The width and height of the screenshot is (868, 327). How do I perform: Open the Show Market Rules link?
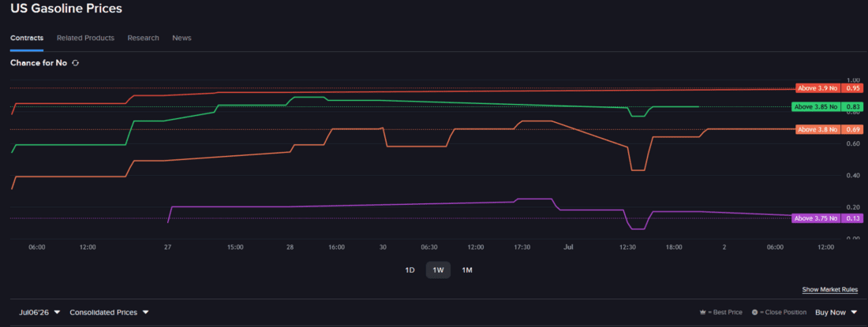(x=830, y=290)
